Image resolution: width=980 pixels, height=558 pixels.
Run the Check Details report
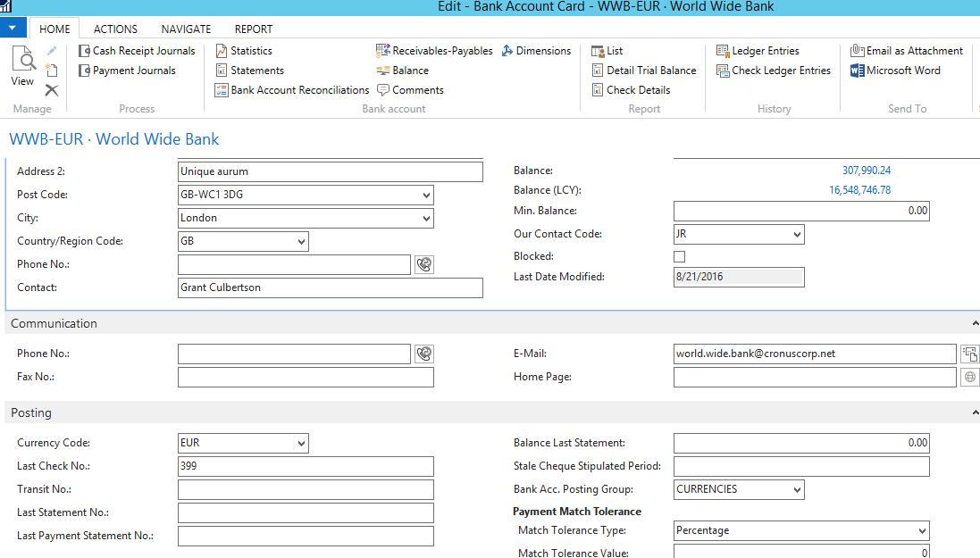(631, 90)
